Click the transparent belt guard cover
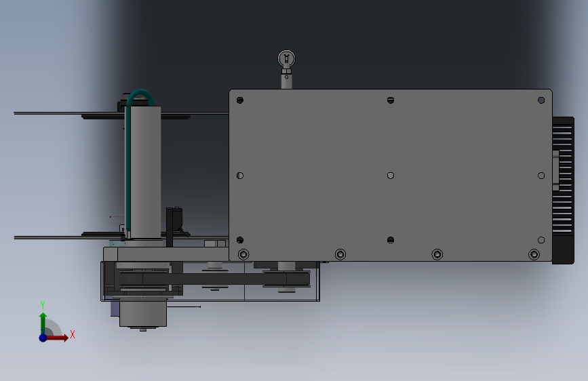 tap(210, 281)
